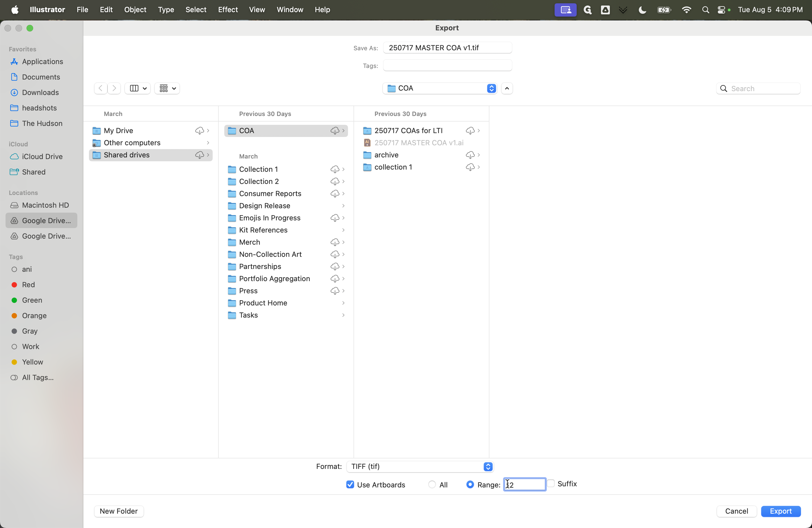Open the Format TIFF dropdown

pyautogui.click(x=420, y=467)
